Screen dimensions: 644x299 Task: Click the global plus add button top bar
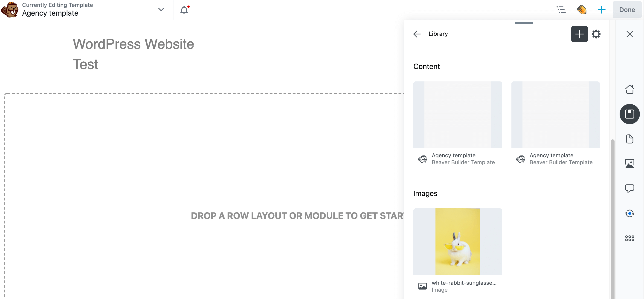(600, 9)
